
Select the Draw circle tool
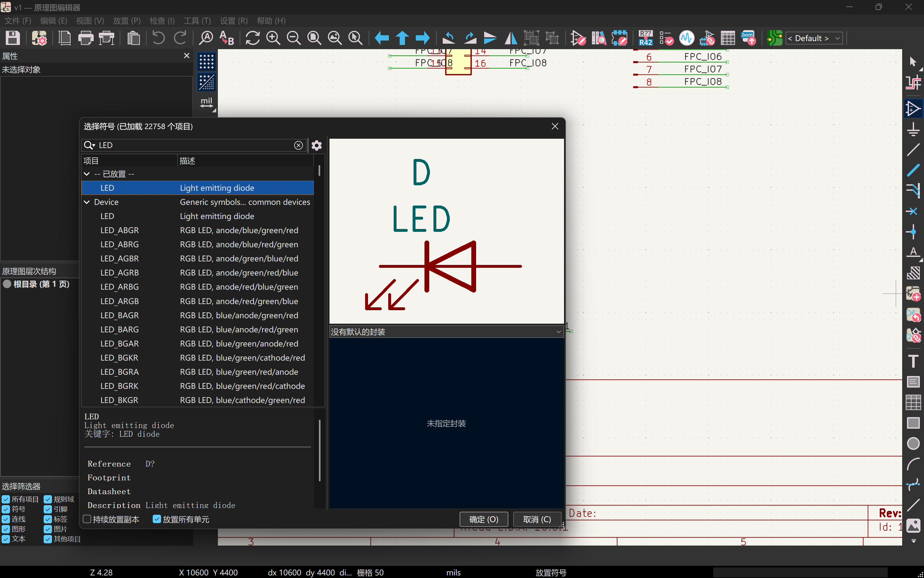tap(913, 443)
